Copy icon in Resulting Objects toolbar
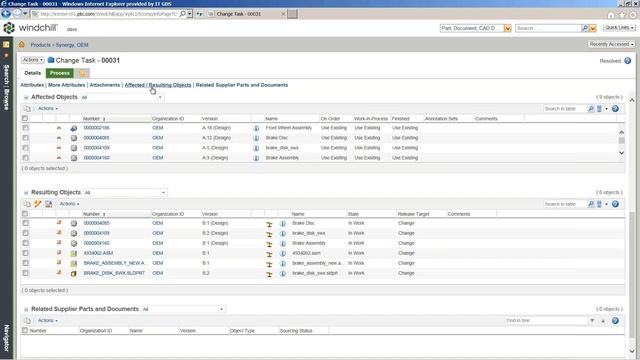 [x=27, y=204]
